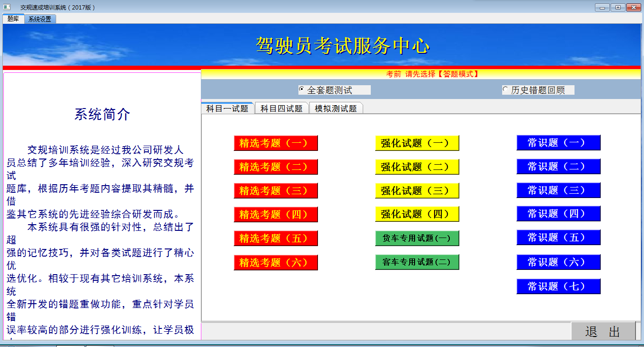Open 常识题（一）
The image size is (644, 347).
click(558, 142)
